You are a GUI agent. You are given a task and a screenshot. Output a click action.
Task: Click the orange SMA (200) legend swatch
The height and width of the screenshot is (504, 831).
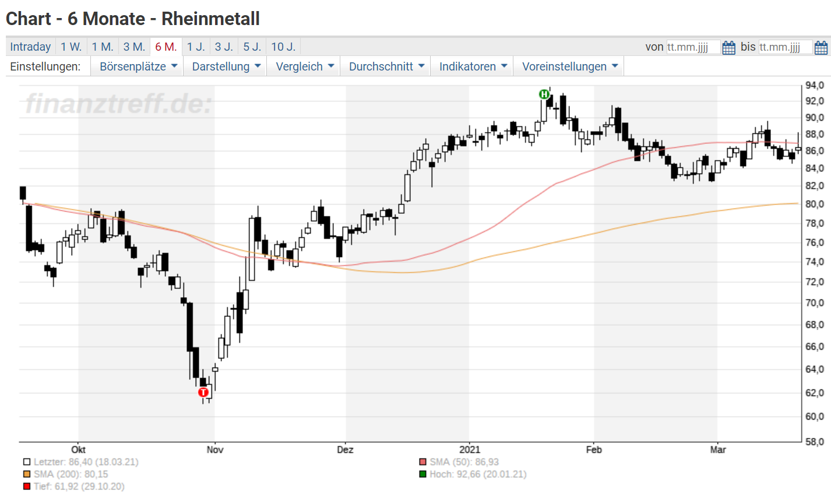click(x=27, y=474)
